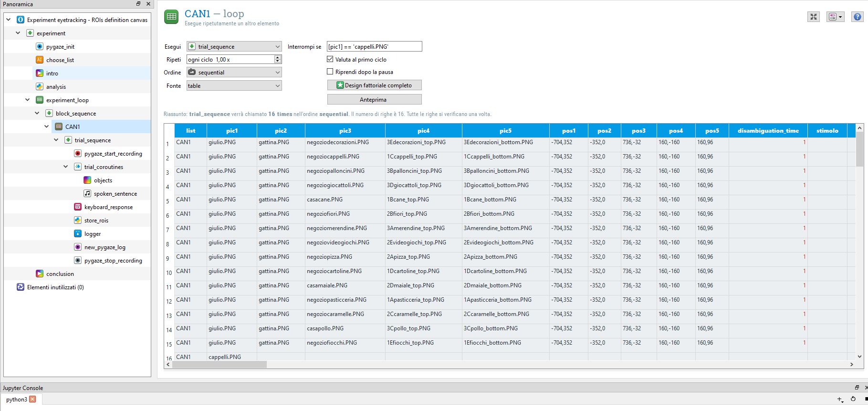The height and width of the screenshot is (411, 868).
Task: Click the Design fattoriale completo button
Action: [374, 85]
